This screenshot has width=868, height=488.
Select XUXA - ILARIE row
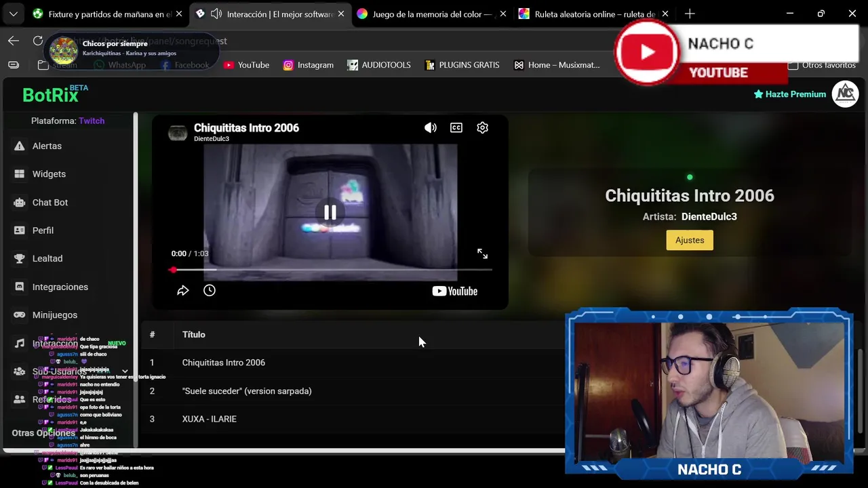point(353,419)
